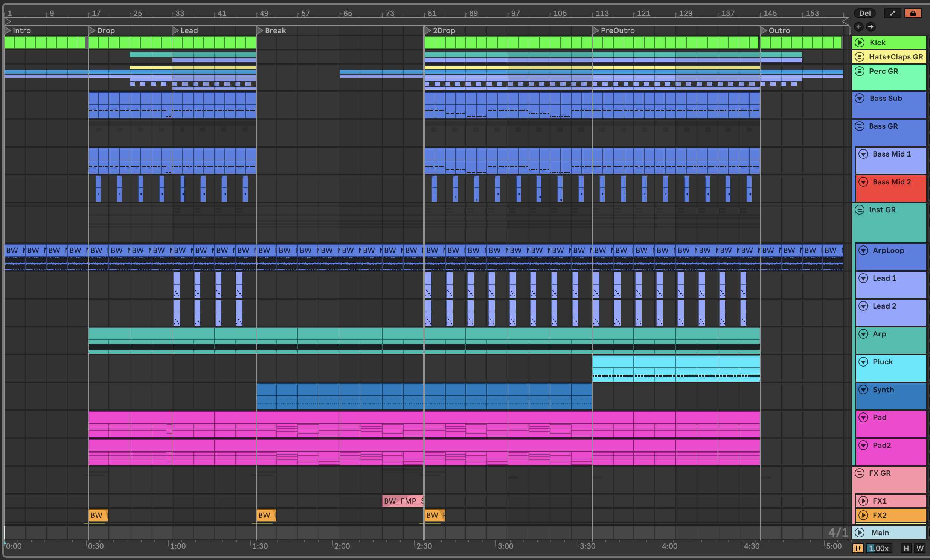Toggle the automation mode button
Image resolution: width=930 pixels, height=560 pixels.
click(x=892, y=13)
